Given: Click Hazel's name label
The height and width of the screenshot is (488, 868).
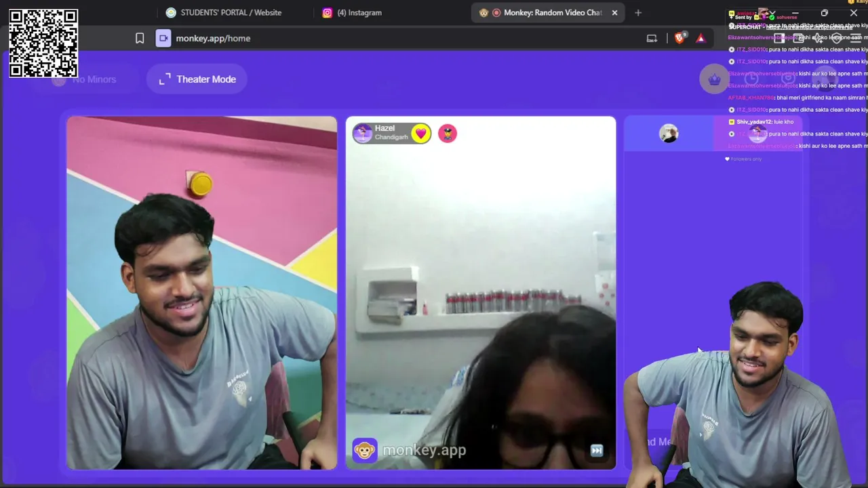Looking at the screenshot, I should [384, 128].
